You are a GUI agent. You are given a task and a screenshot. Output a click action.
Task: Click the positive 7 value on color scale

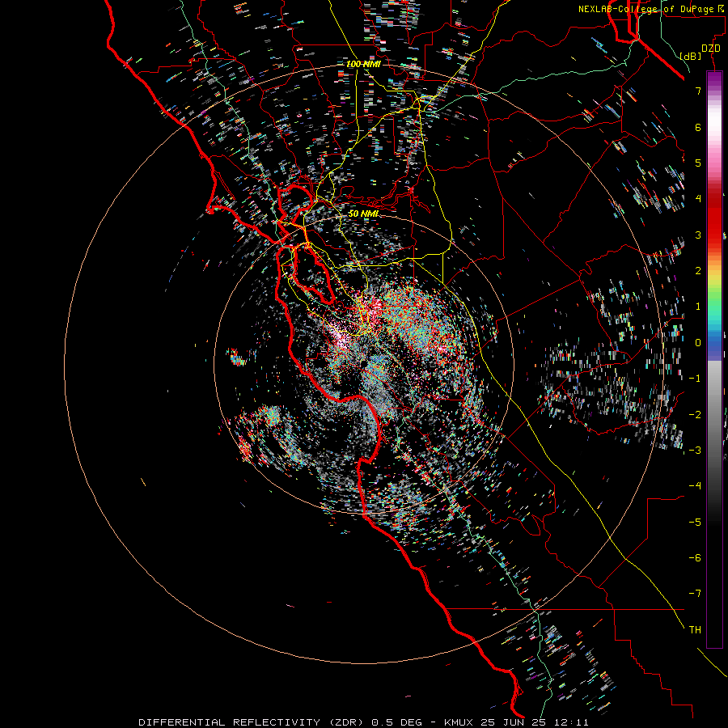698,91
